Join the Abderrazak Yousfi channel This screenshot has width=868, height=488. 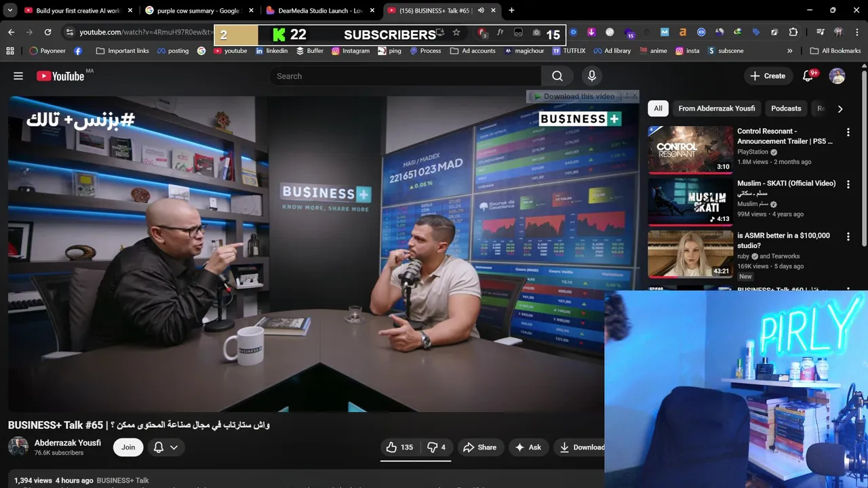128,447
